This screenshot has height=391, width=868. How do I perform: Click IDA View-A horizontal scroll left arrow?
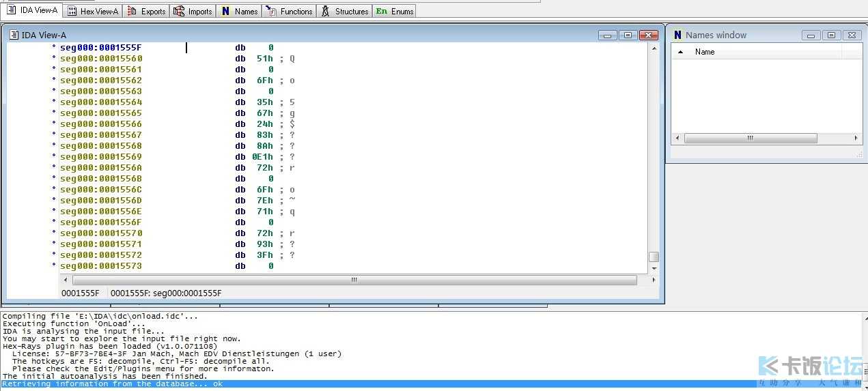(x=66, y=280)
